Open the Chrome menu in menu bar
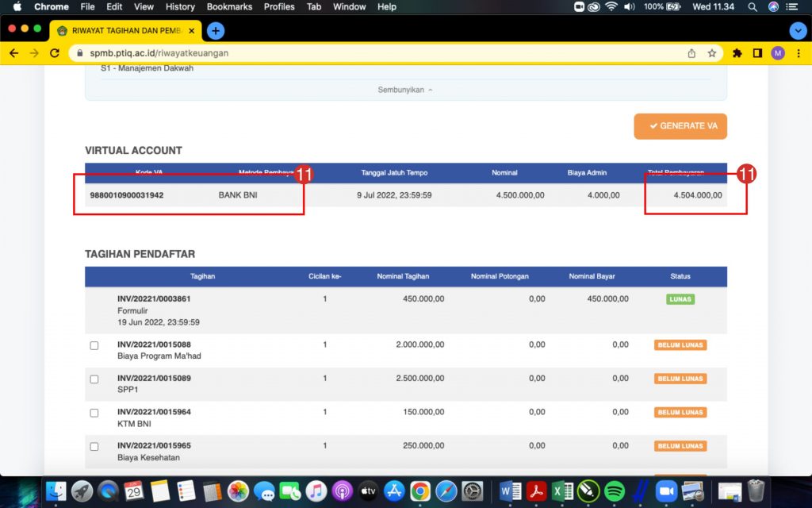The width and height of the screenshot is (812, 508). click(x=52, y=6)
